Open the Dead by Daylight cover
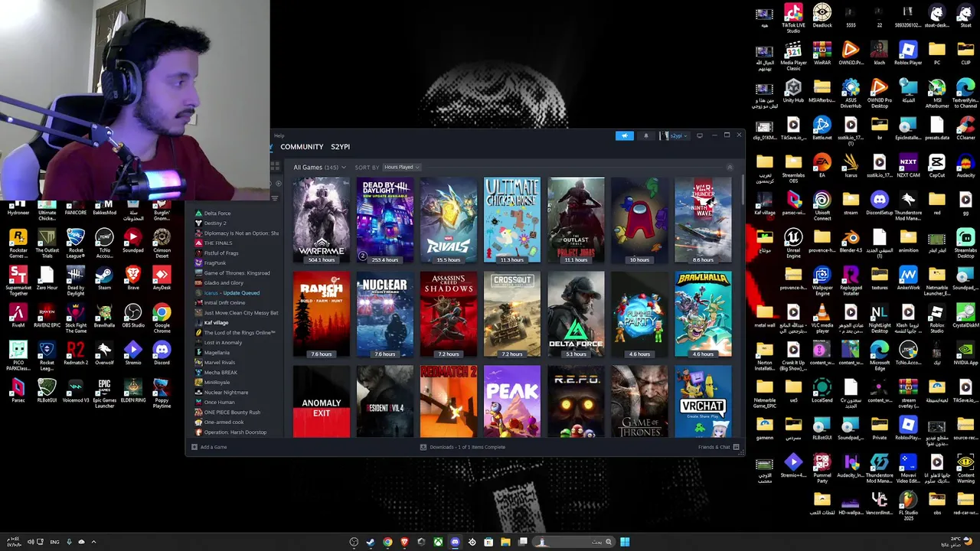The width and height of the screenshot is (980, 551). tap(384, 220)
